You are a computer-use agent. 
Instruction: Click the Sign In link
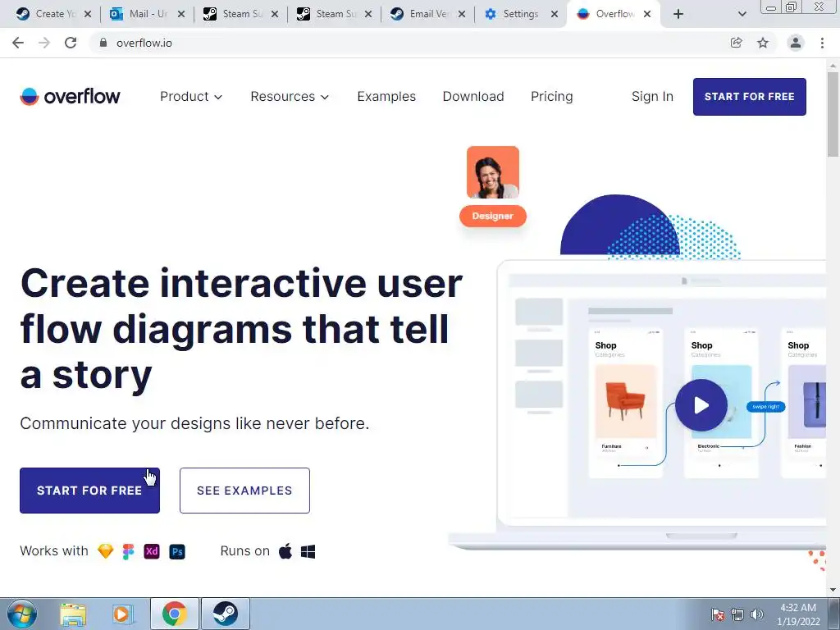coord(652,97)
